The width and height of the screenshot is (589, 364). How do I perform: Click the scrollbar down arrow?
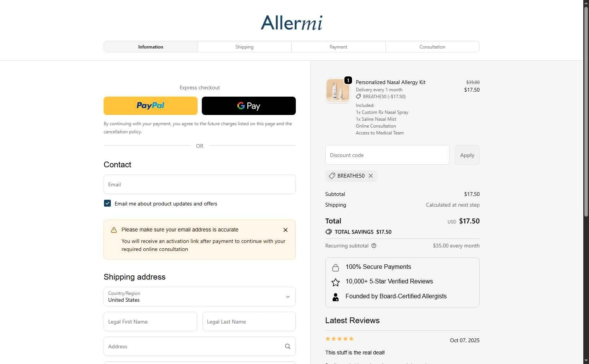(586, 361)
